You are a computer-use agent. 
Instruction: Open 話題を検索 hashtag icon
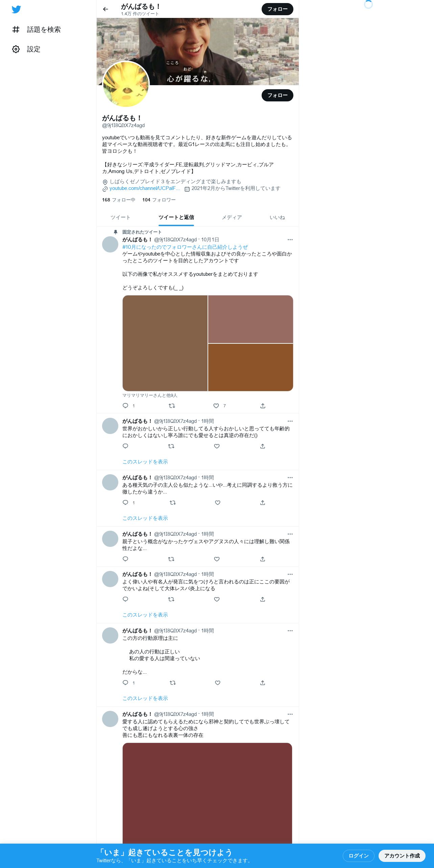pyautogui.click(x=16, y=30)
